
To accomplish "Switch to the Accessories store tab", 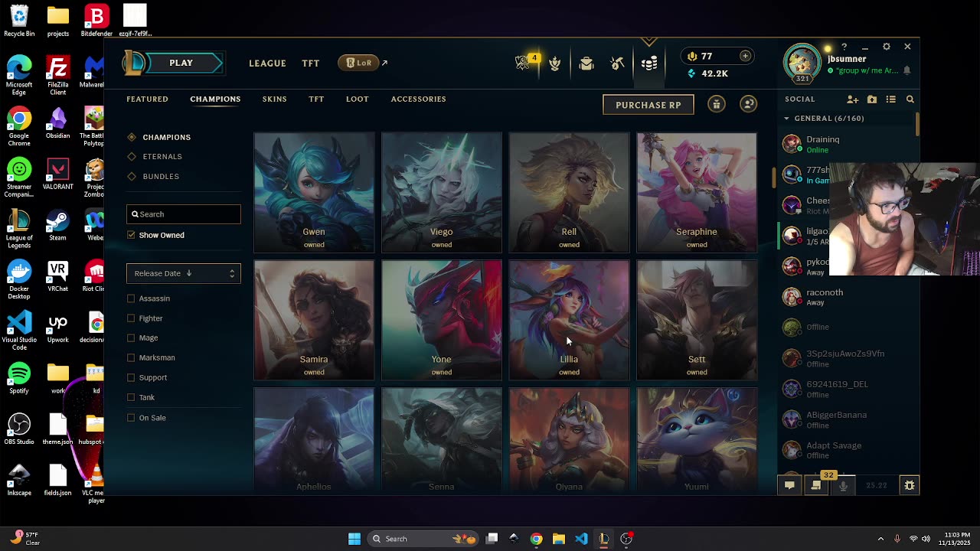I will pos(418,99).
